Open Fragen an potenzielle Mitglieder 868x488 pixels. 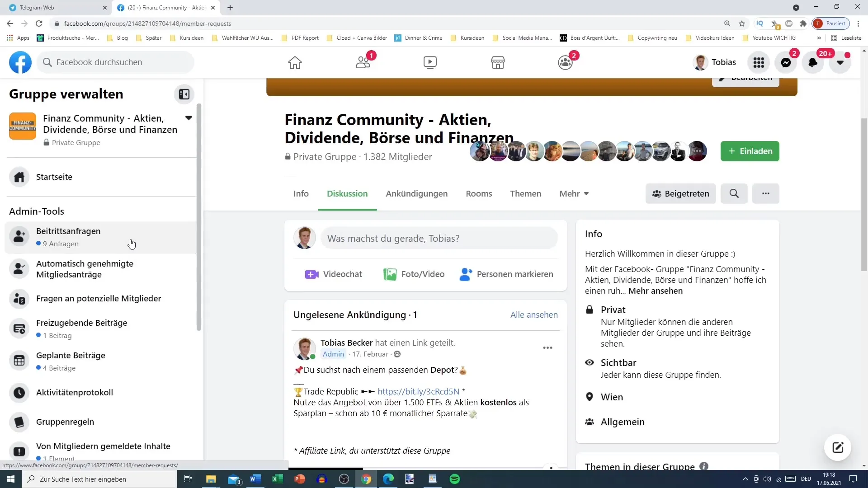100,299
